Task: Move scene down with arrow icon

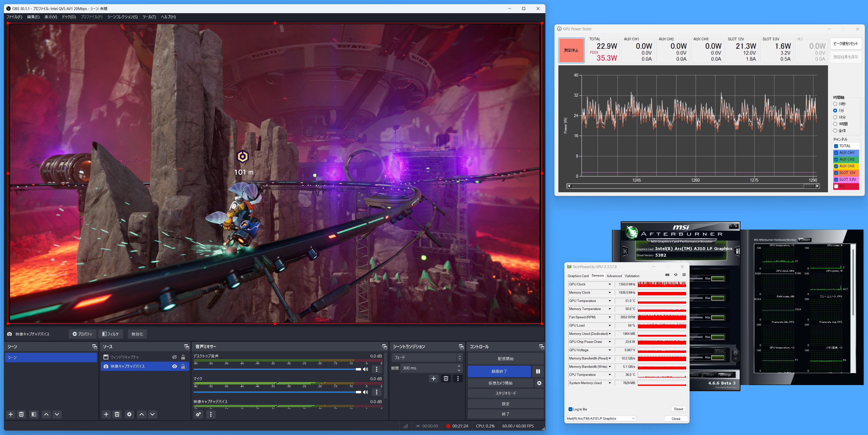Action: (x=57, y=415)
